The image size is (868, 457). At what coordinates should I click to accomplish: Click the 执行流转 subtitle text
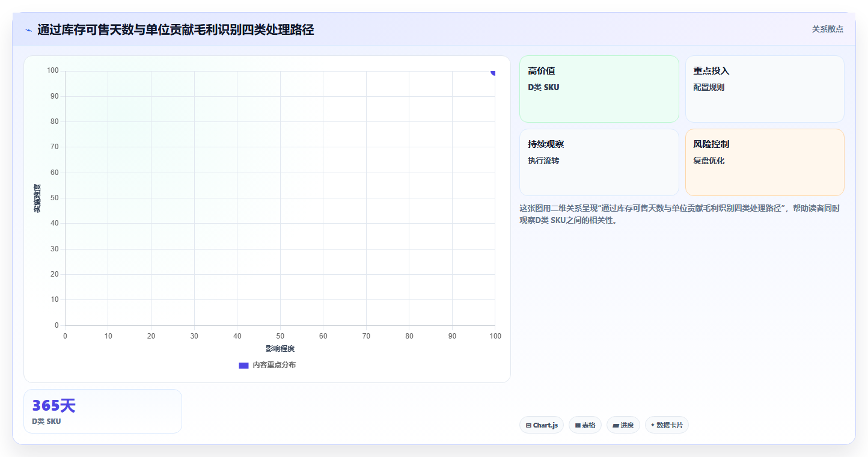[x=543, y=161]
